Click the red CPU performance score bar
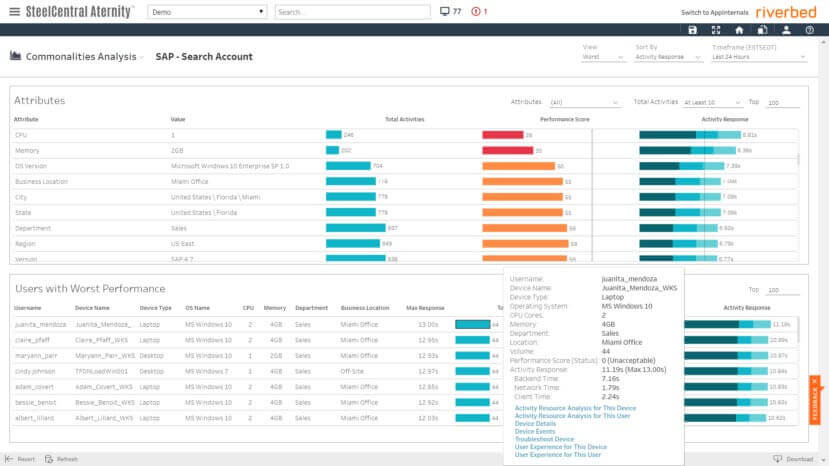The height and width of the screenshot is (466, 829). 503,135
